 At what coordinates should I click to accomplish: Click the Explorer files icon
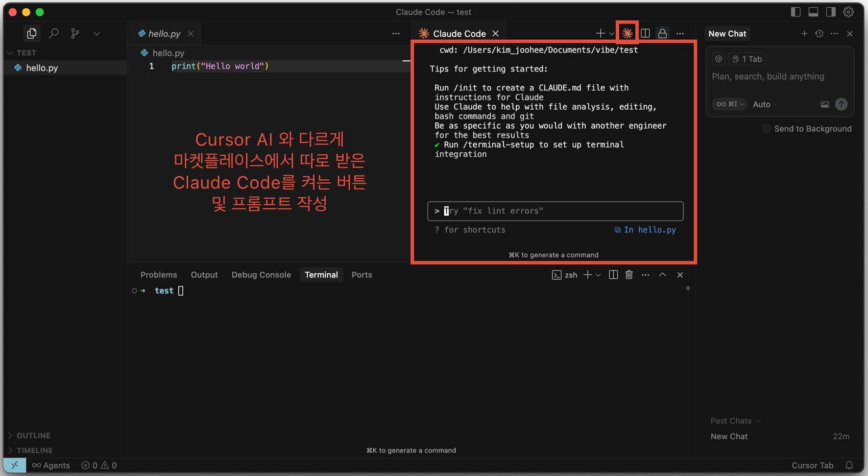32,34
